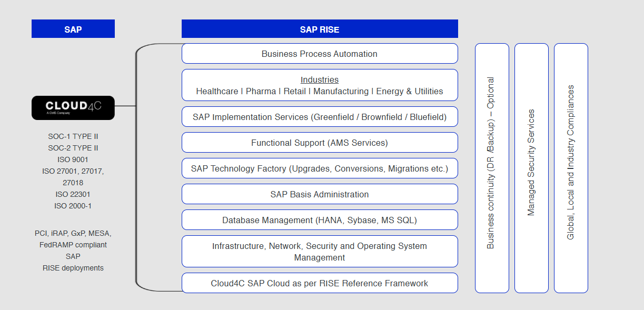The image size is (644, 310).
Task: Select the Business continuity vertical panel
Action: (491, 168)
